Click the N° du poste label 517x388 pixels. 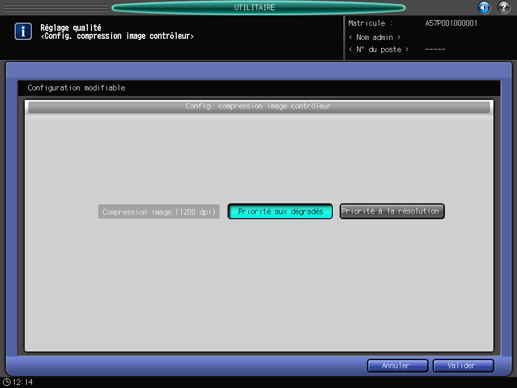[x=378, y=49]
